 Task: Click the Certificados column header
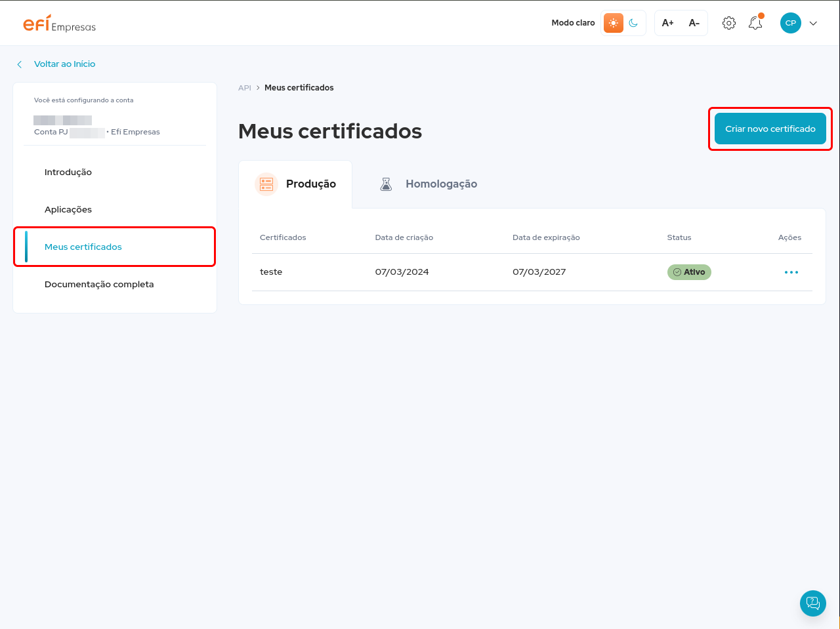283,237
